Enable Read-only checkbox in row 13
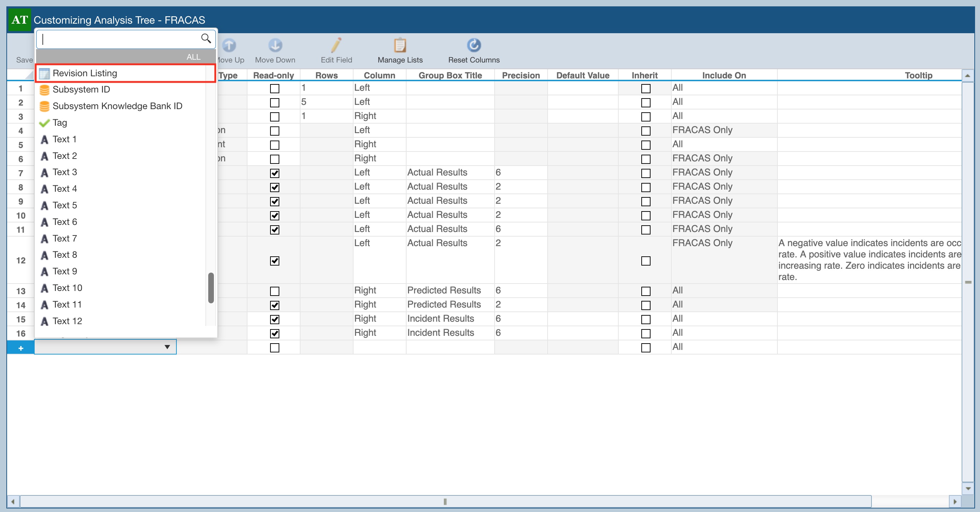Image resolution: width=980 pixels, height=512 pixels. pos(274,291)
